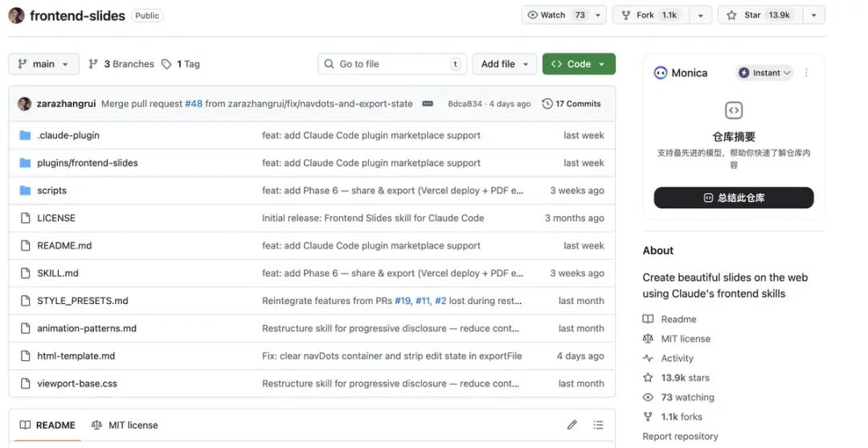View the 1 Tag link

tap(181, 64)
